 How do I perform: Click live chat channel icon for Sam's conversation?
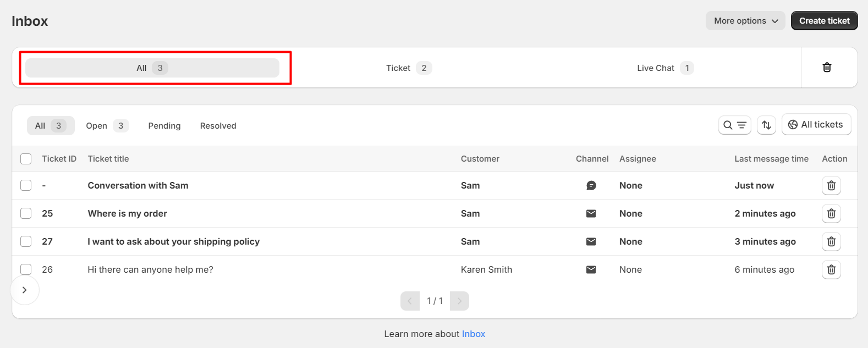[x=591, y=186]
